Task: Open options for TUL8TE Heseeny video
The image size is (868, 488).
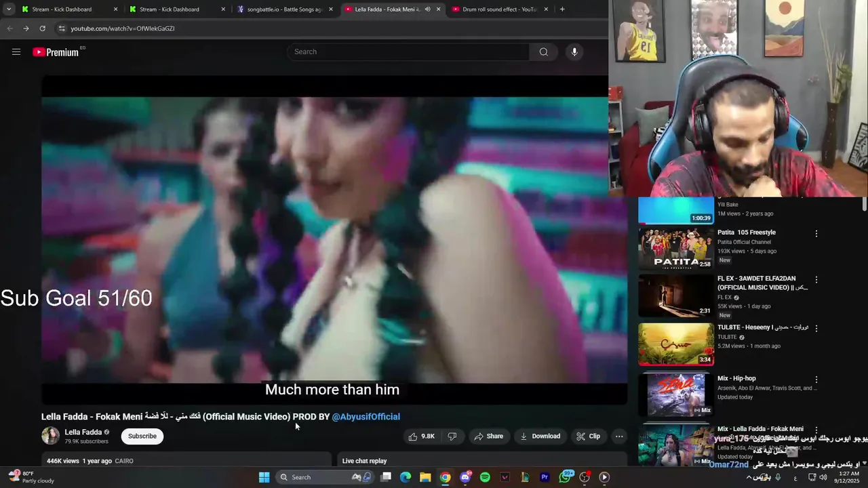Action: click(816, 328)
